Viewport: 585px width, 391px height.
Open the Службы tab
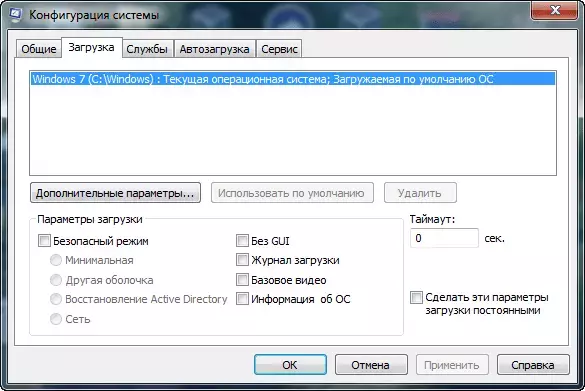point(147,49)
